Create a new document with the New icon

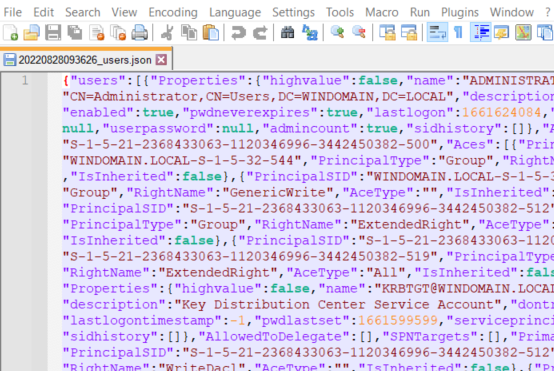[10, 33]
